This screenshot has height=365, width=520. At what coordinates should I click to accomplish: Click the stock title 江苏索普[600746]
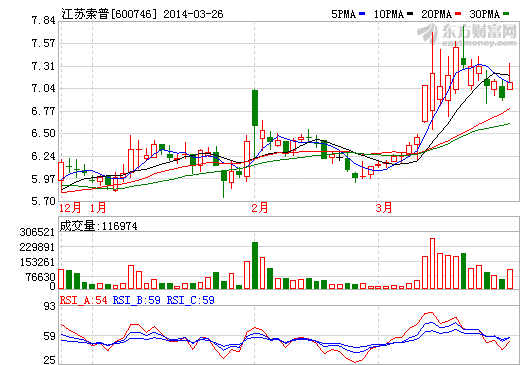[109, 14]
